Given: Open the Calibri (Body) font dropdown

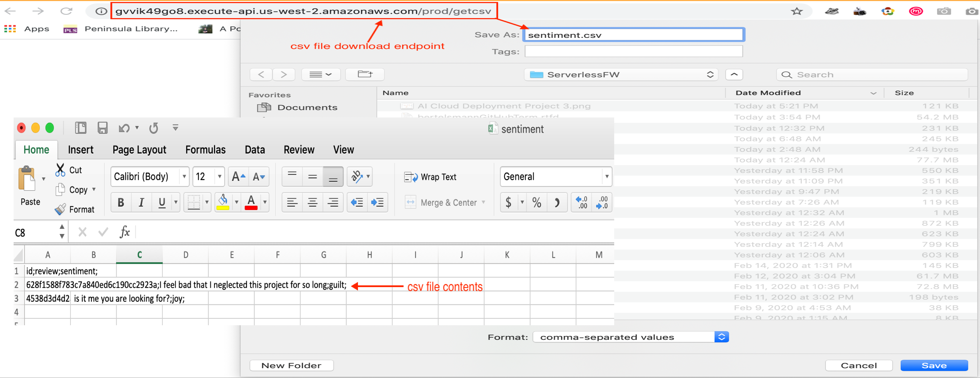Looking at the screenshot, I should (184, 177).
